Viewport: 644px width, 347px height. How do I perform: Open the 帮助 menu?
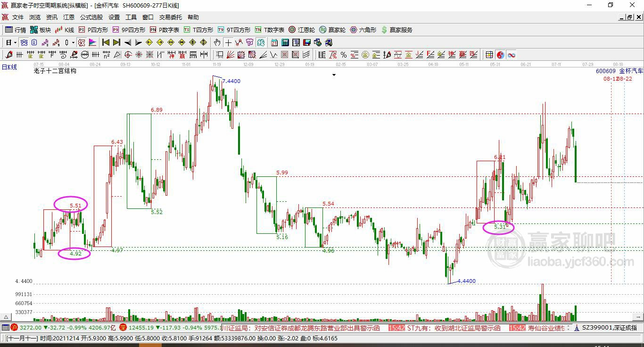tap(193, 17)
